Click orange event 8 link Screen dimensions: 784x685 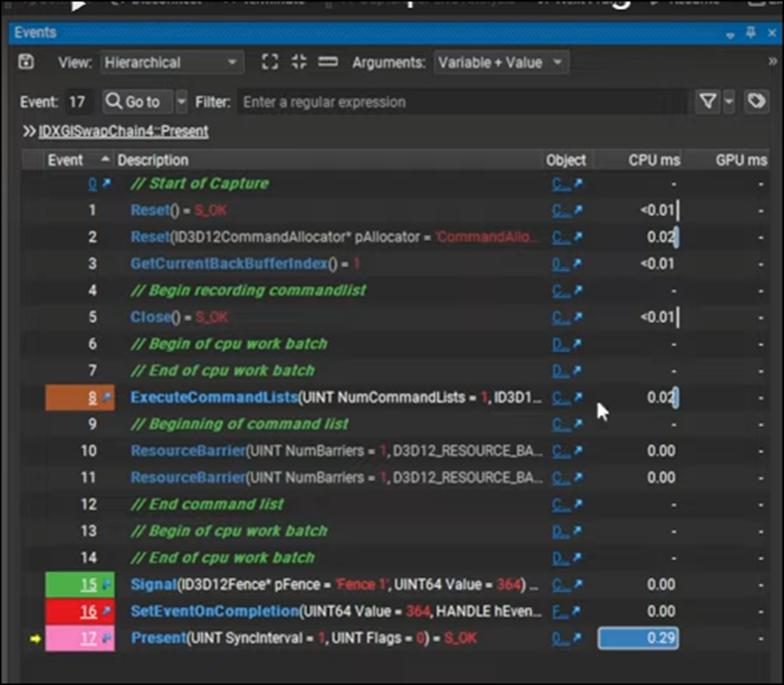92,398
